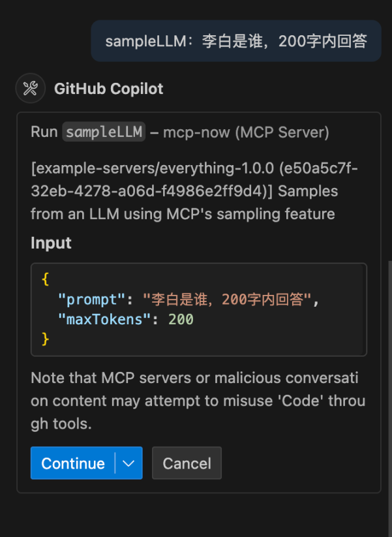Select the user message bubble about 李白

click(236, 41)
